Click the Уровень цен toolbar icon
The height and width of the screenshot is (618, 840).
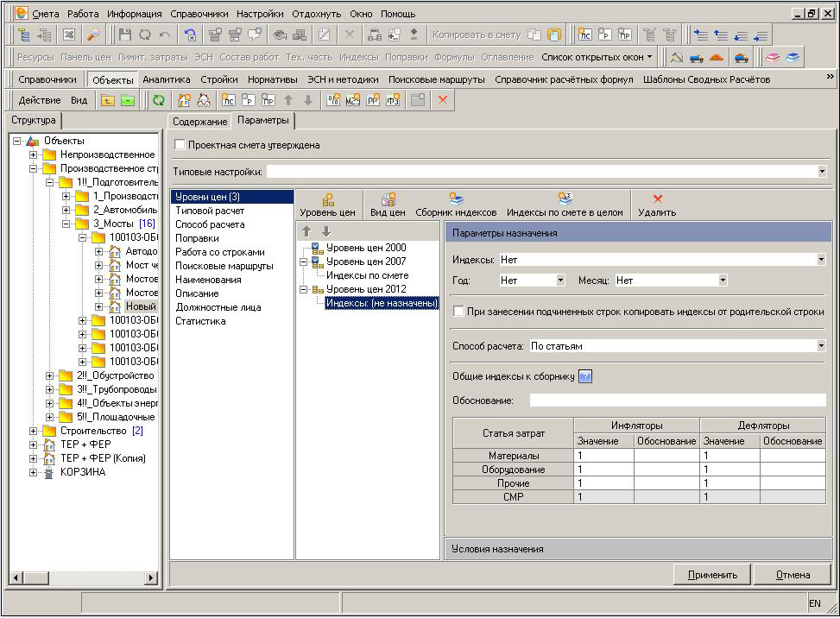pos(328,199)
